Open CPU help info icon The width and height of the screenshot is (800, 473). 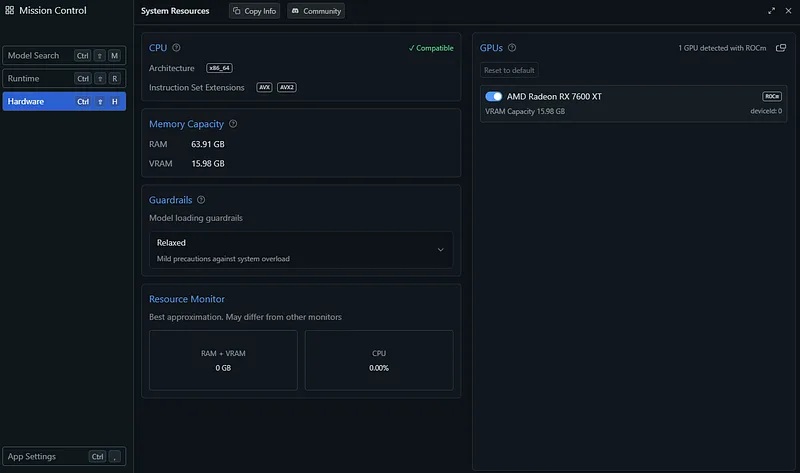176,47
